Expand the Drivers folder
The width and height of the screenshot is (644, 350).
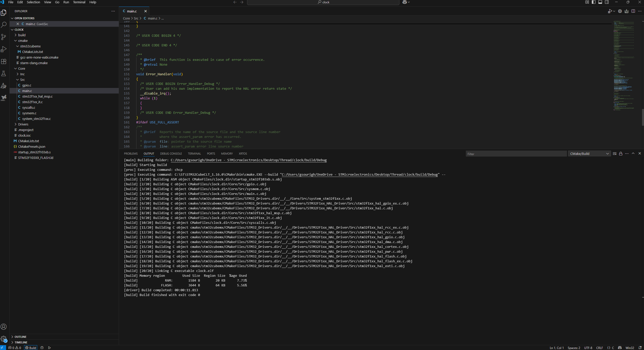pyautogui.click(x=23, y=124)
